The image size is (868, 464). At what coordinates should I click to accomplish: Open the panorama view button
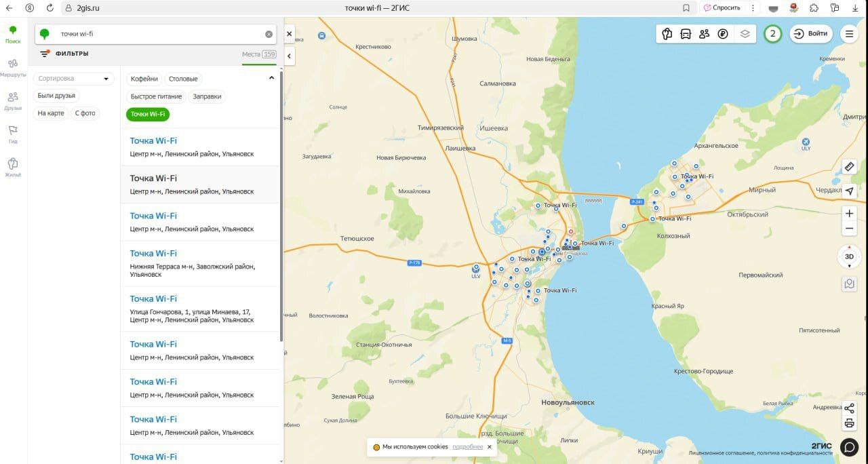click(x=850, y=284)
